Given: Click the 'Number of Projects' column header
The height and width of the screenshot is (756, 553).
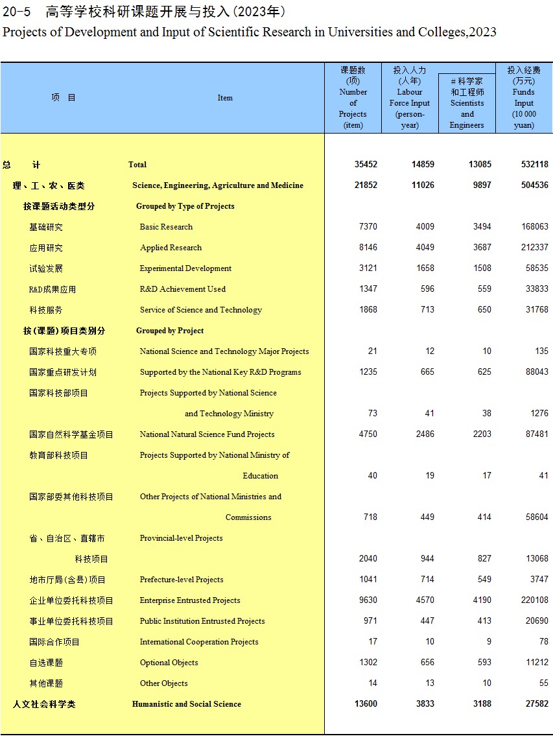Looking at the screenshot, I should (353, 97).
